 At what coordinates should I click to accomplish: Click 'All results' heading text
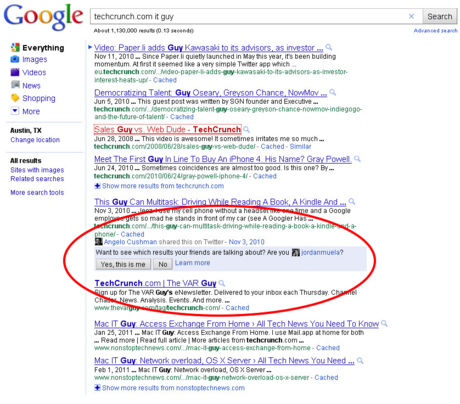click(26, 161)
